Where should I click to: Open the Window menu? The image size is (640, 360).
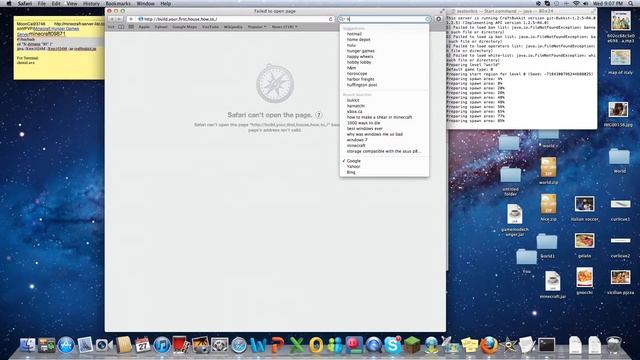coord(145,3)
